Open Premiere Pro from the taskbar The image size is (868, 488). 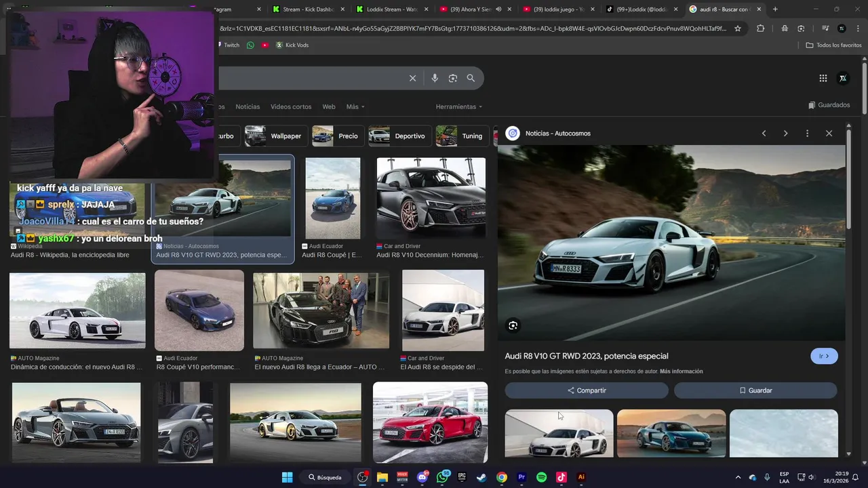tap(521, 477)
